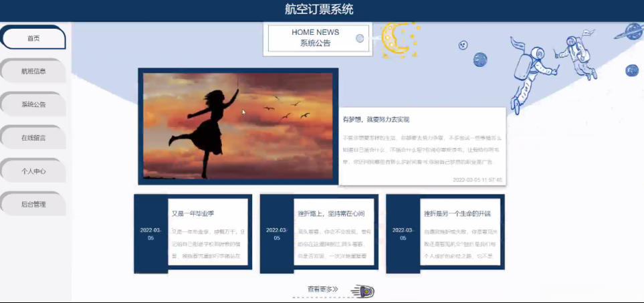Click the rocket icon beside 查看更多
Image resolution: width=644 pixels, height=303 pixels.
362,292
